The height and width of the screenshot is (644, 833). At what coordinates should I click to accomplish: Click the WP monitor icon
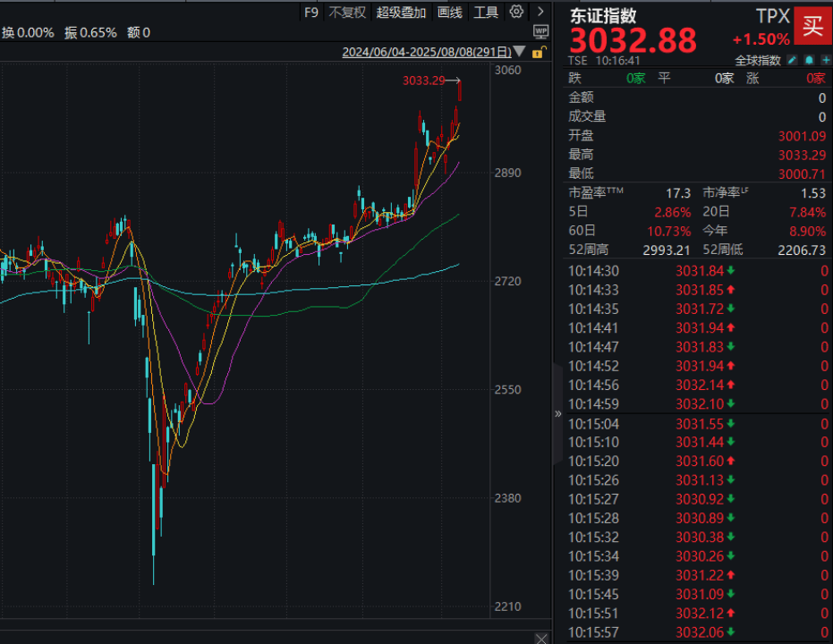pos(540,32)
